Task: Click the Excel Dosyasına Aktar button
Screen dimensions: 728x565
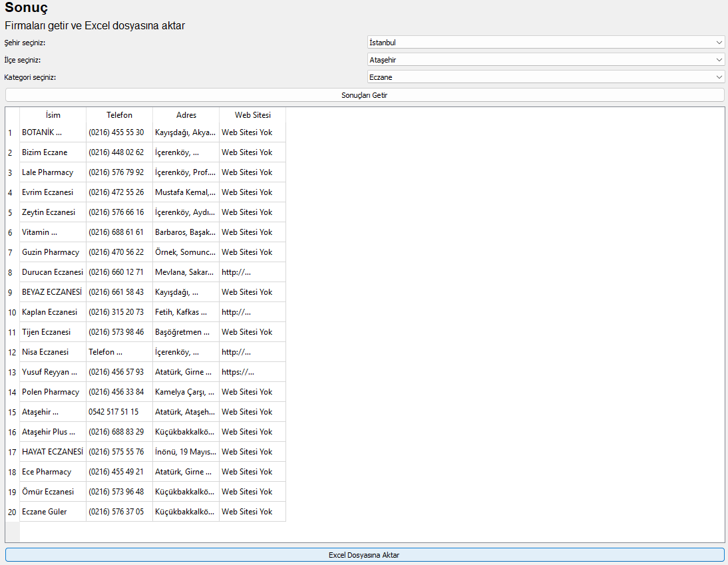Action: pos(365,555)
